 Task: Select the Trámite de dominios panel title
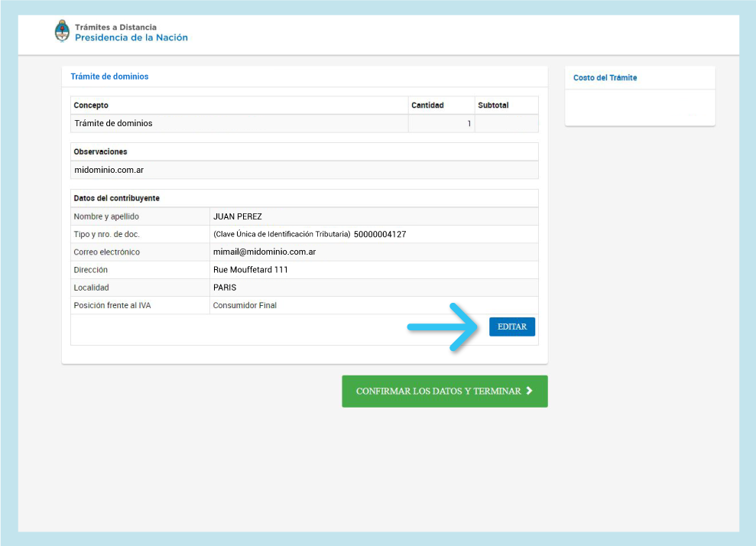(109, 76)
